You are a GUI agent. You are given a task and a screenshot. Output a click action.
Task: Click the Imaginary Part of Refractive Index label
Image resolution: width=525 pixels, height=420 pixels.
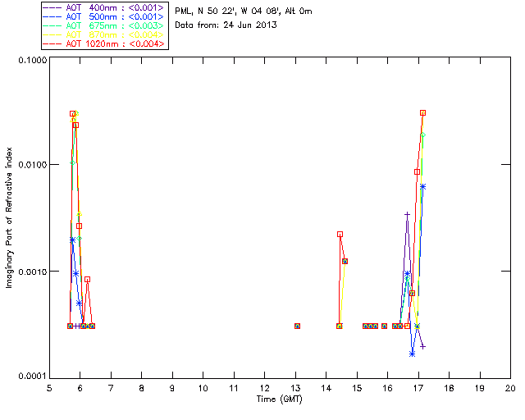pos(9,217)
